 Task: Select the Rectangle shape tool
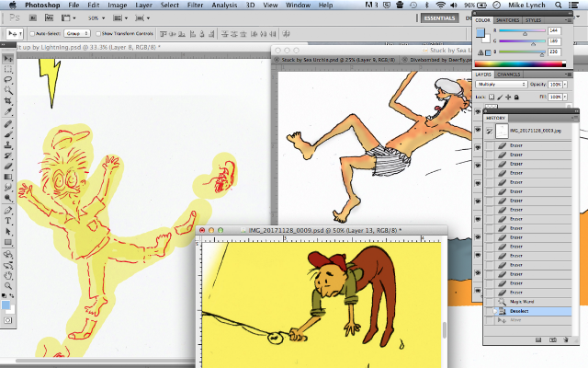click(8, 242)
